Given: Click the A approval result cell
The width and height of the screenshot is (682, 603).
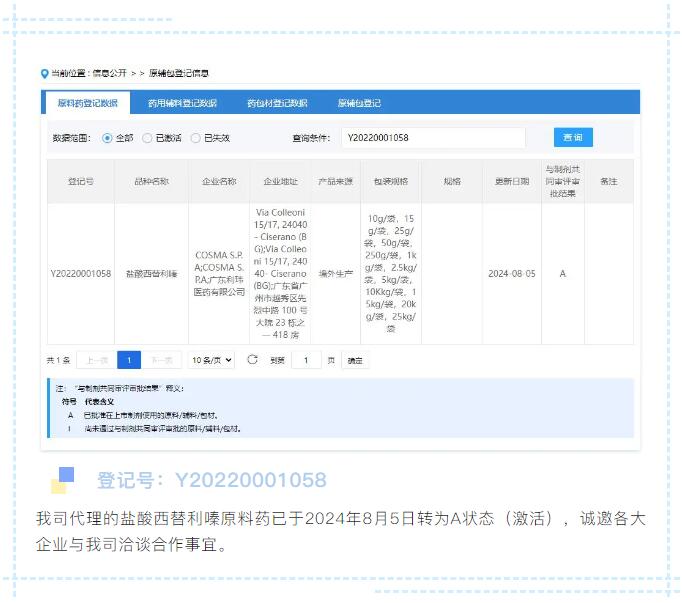Looking at the screenshot, I should 563,274.
